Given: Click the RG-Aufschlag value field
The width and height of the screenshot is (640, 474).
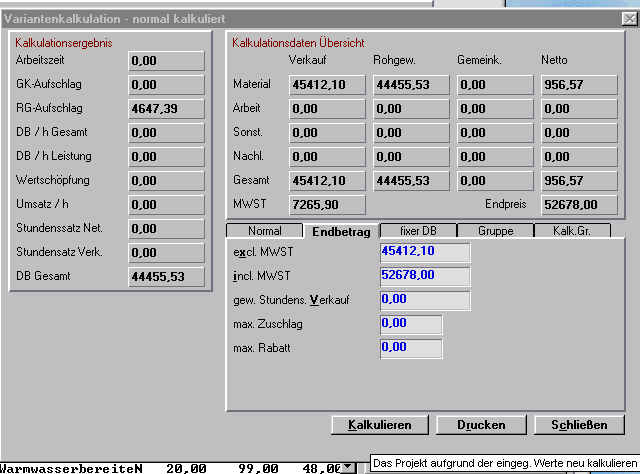Looking at the screenshot, I should coord(167,108).
